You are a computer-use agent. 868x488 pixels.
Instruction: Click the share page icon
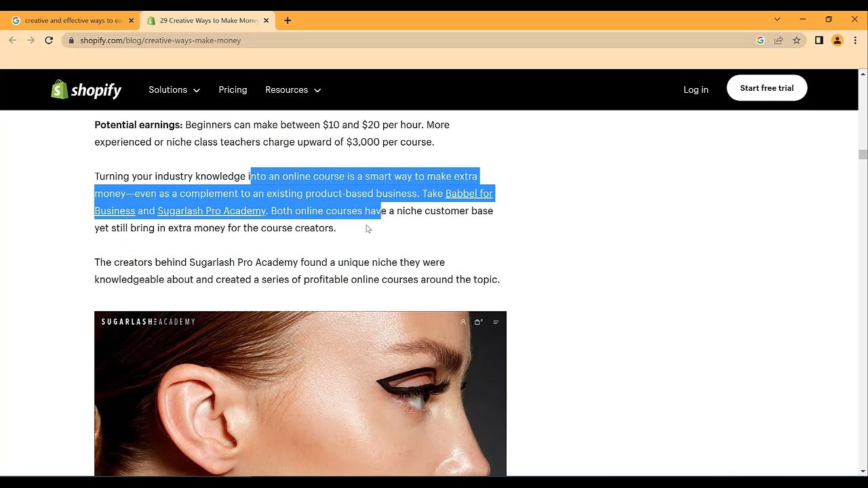point(778,41)
